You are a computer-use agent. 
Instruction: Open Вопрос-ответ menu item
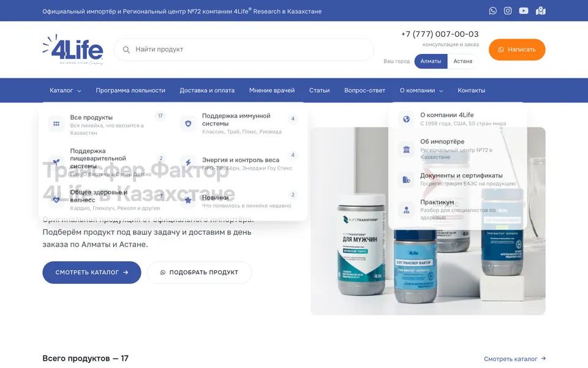coord(364,91)
